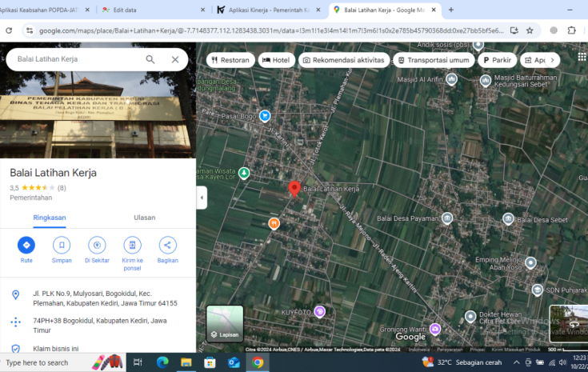Open Task View on taskbar
Screen dimensions: 588x372
click(138, 362)
